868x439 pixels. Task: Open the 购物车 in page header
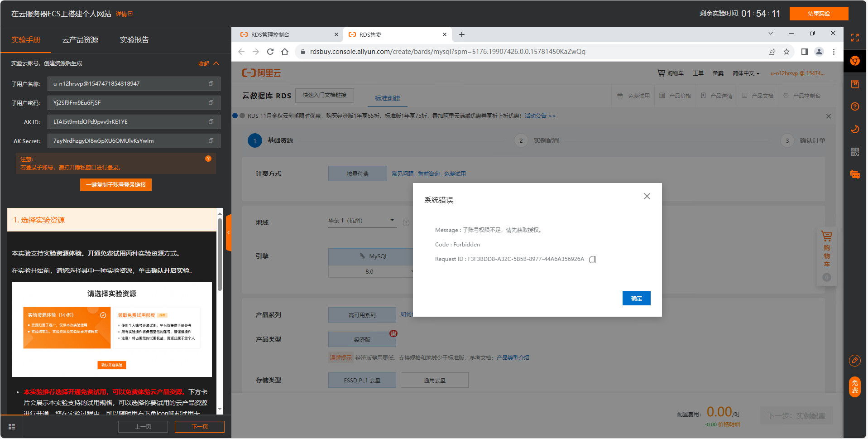point(671,73)
